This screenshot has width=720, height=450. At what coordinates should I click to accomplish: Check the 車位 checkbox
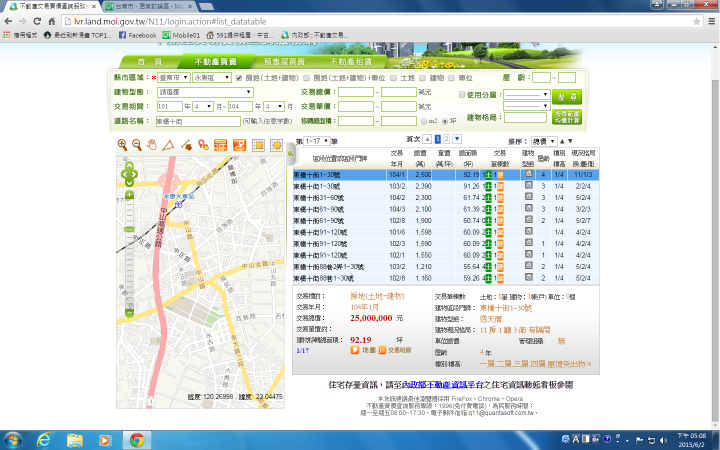point(451,78)
